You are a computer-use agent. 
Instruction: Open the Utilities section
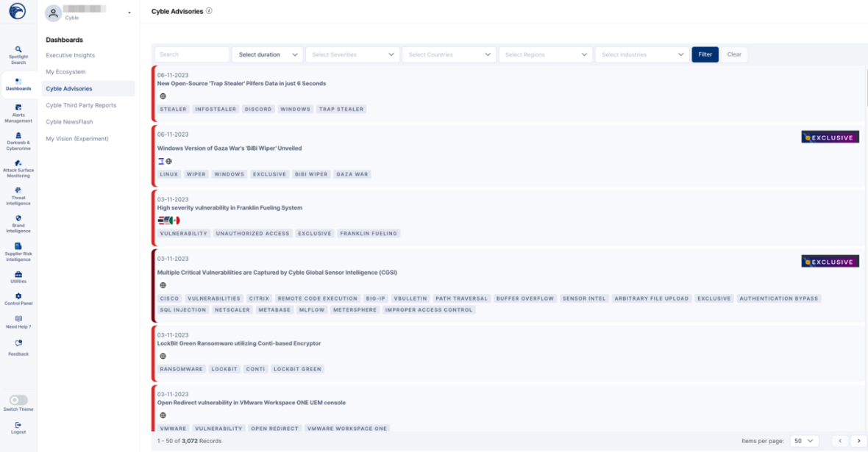click(x=18, y=277)
